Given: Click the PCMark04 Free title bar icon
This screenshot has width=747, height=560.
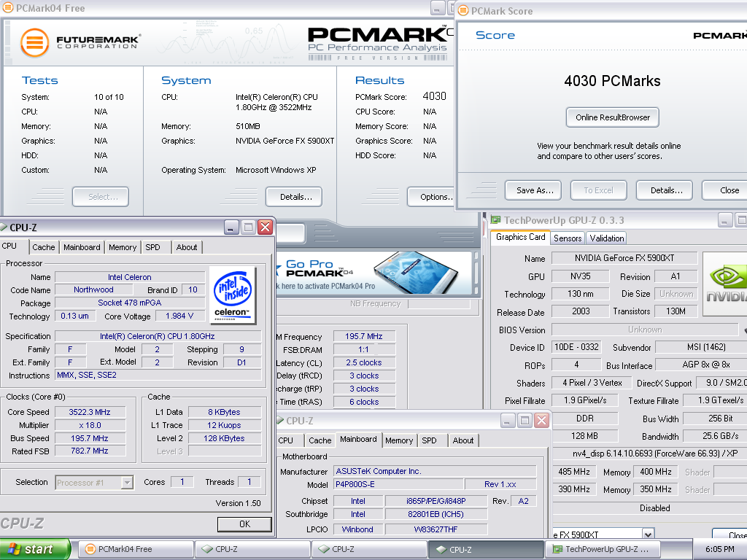Looking at the screenshot, I should [x=8, y=7].
